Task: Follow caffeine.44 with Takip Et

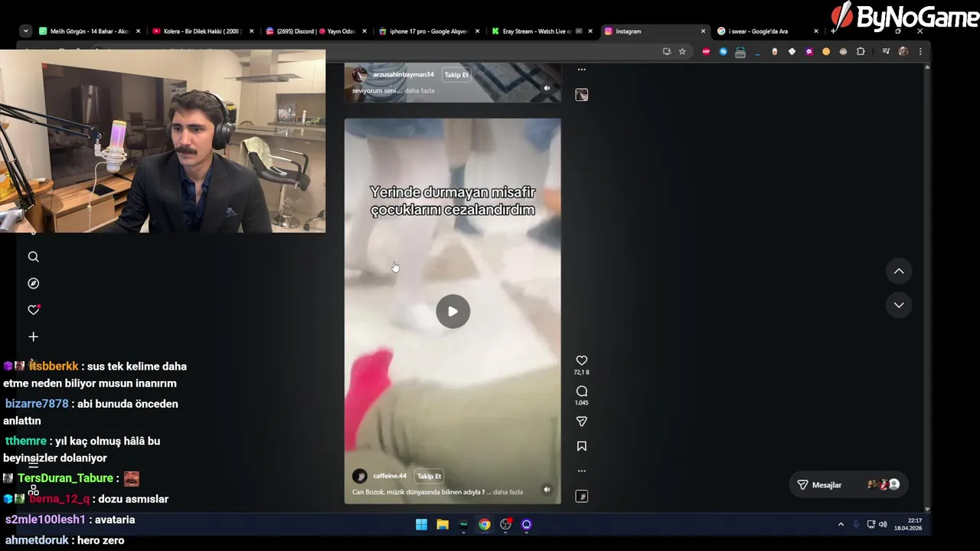Action: pyautogui.click(x=429, y=476)
